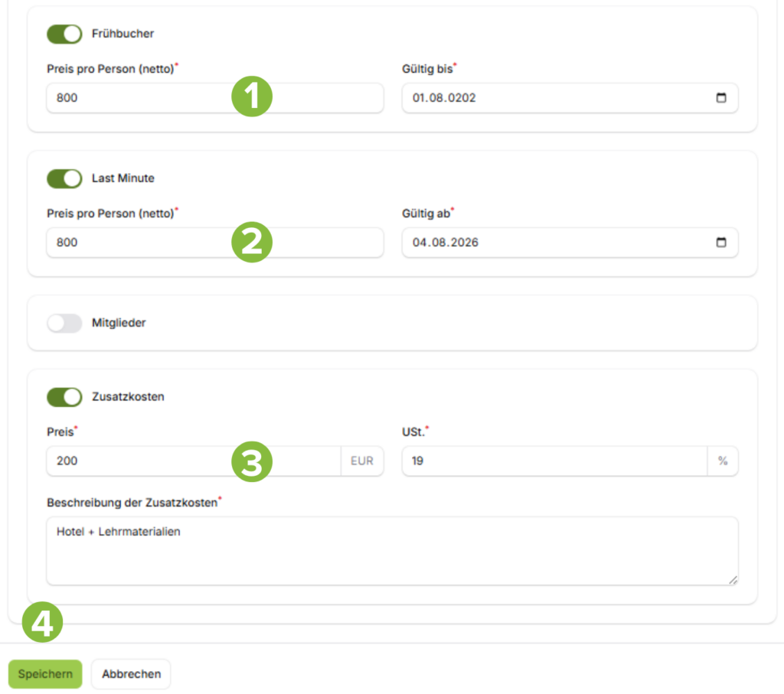Open calendar picker for Gültig ab date

pyautogui.click(x=721, y=243)
